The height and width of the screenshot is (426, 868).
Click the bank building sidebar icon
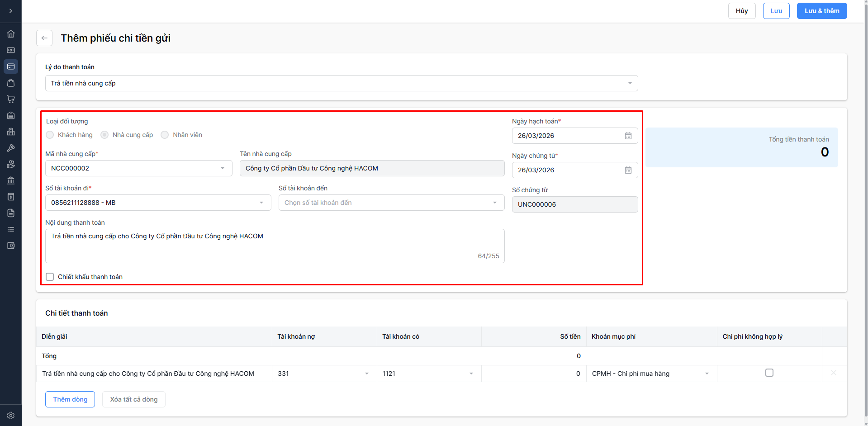[x=11, y=180]
